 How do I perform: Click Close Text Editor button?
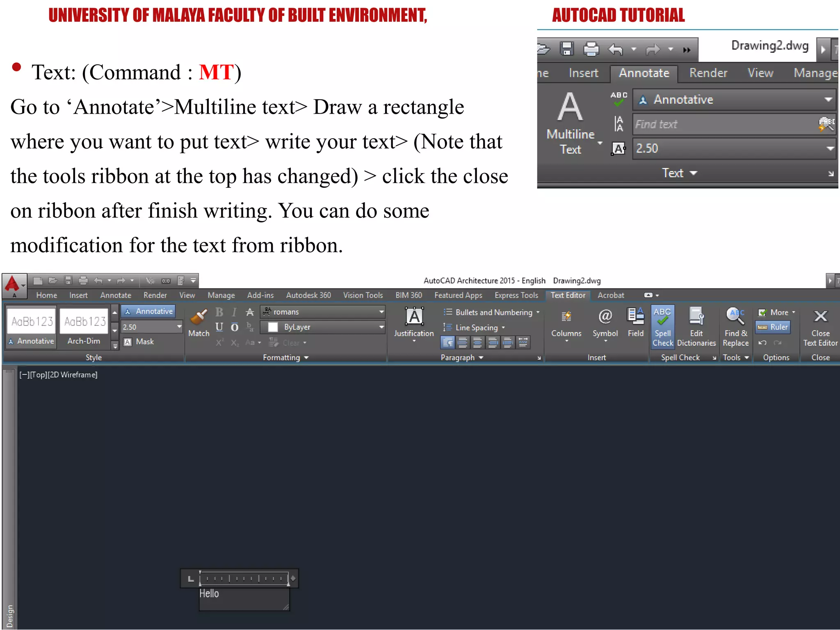[x=820, y=327]
